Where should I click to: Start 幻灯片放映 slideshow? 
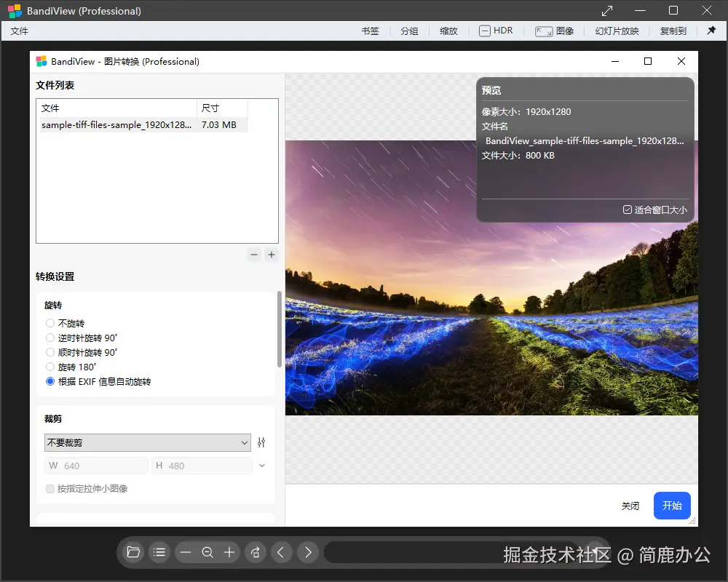pos(617,31)
